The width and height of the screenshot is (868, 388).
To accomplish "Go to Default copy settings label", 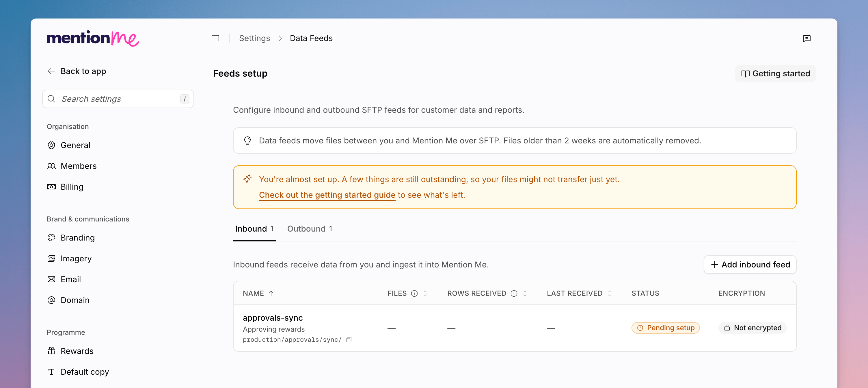I will pos(85,372).
